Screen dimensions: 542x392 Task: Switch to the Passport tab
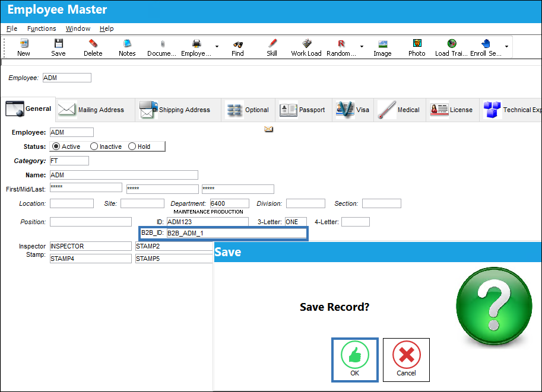click(303, 110)
